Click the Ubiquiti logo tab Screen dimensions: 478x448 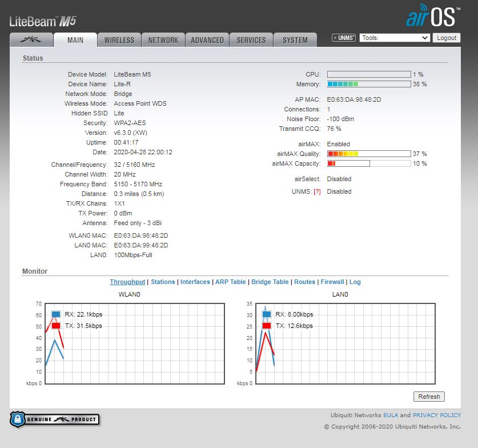pos(31,40)
